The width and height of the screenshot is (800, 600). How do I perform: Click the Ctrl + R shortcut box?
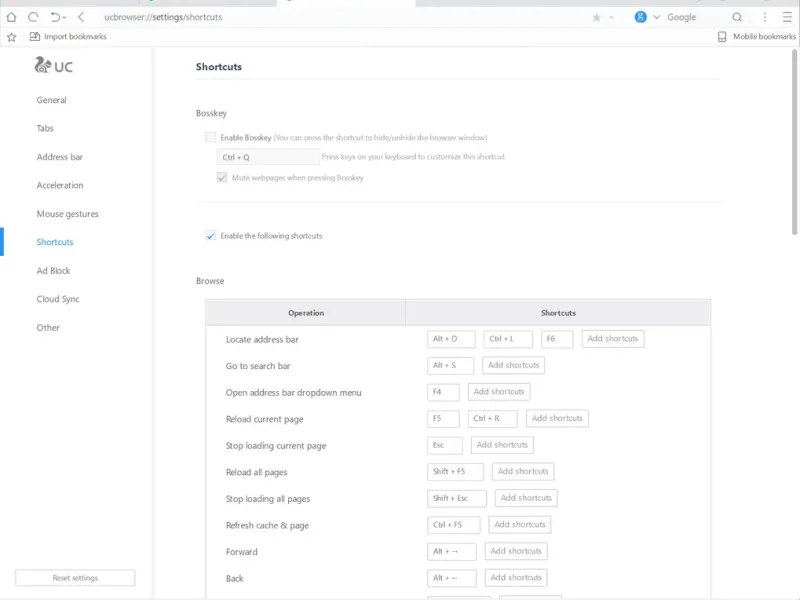click(x=492, y=418)
